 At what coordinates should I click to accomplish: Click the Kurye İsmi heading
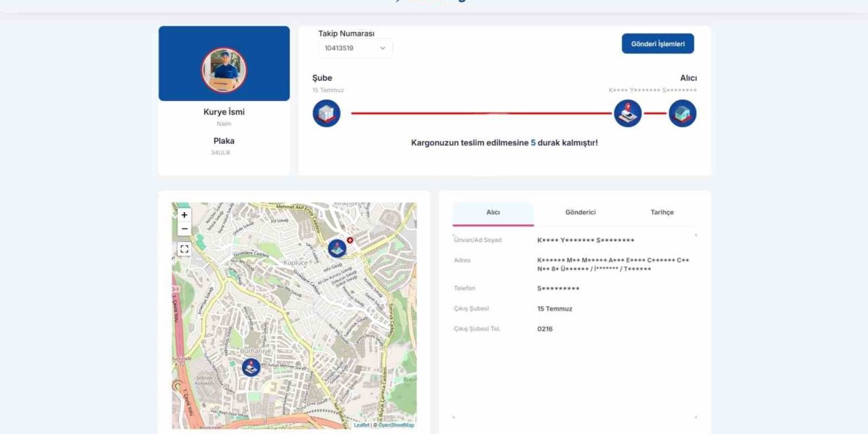tap(224, 112)
